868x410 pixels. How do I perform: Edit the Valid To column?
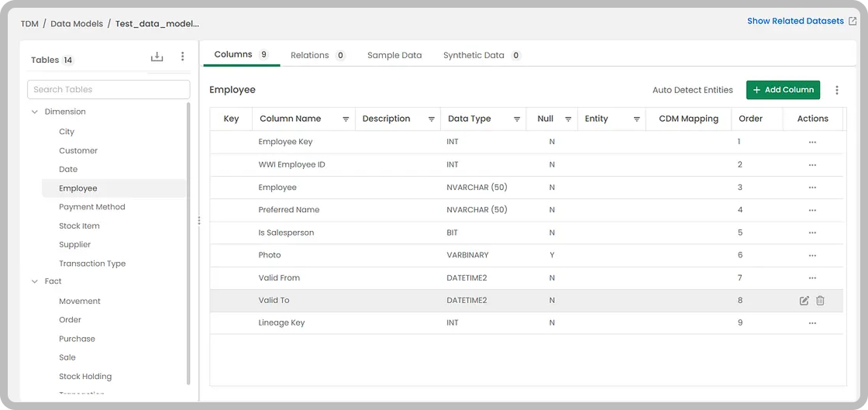(804, 301)
